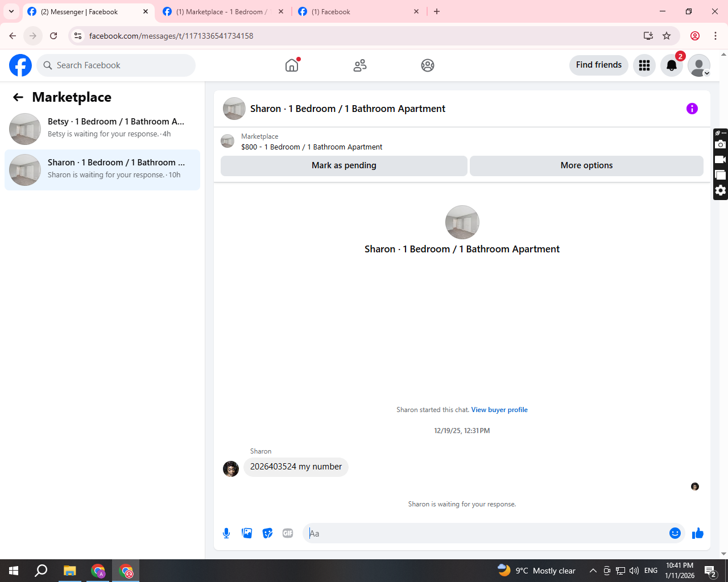The height and width of the screenshot is (582, 728).
Task: Open the taskbar clock and calendar
Action: coord(680,571)
